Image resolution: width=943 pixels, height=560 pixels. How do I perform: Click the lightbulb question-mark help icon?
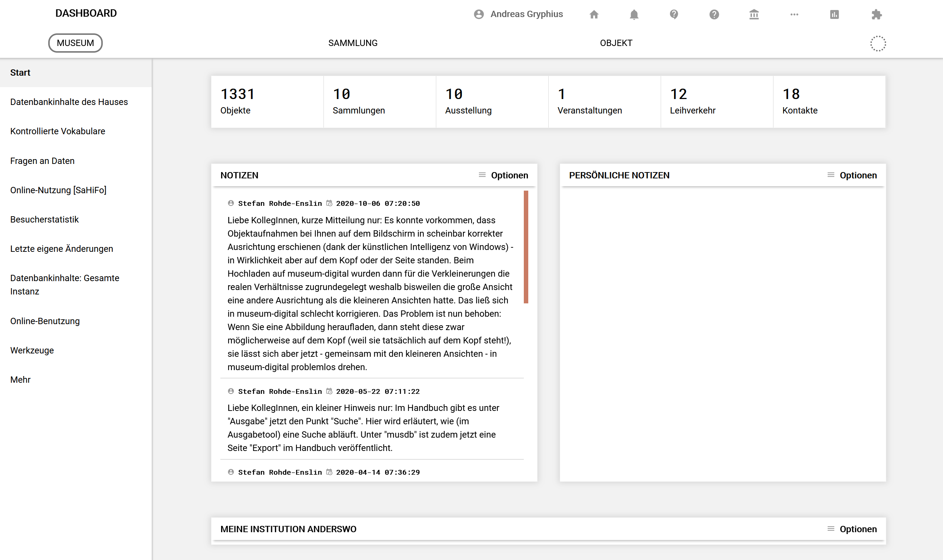(x=674, y=14)
